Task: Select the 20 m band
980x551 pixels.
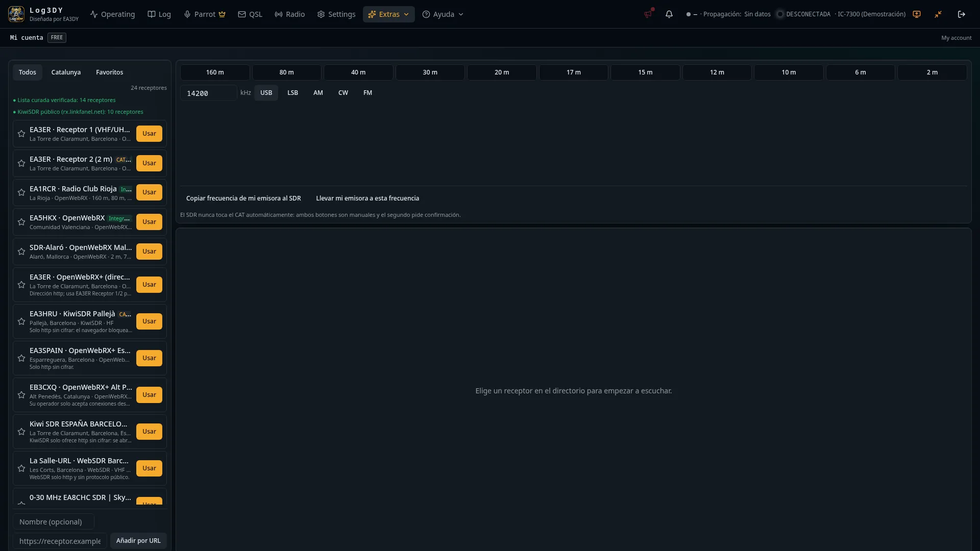Action: pyautogui.click(x=502, y=72)
